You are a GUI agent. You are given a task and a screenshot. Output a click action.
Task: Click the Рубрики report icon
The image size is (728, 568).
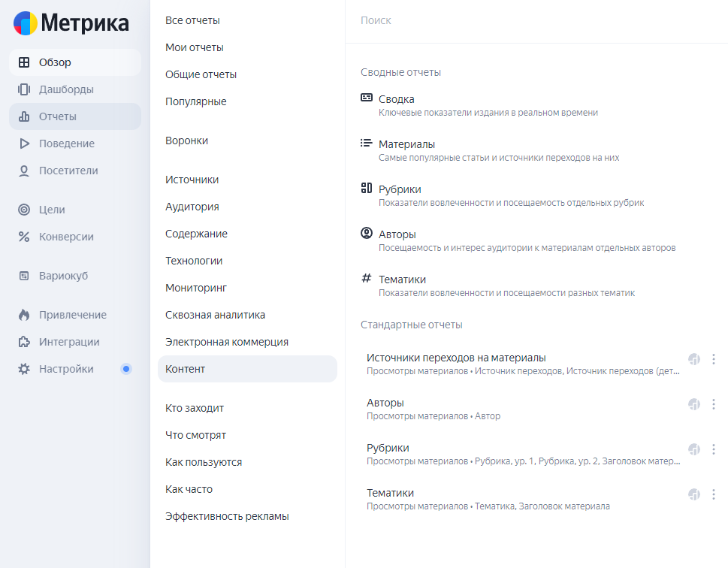(367, 188)
